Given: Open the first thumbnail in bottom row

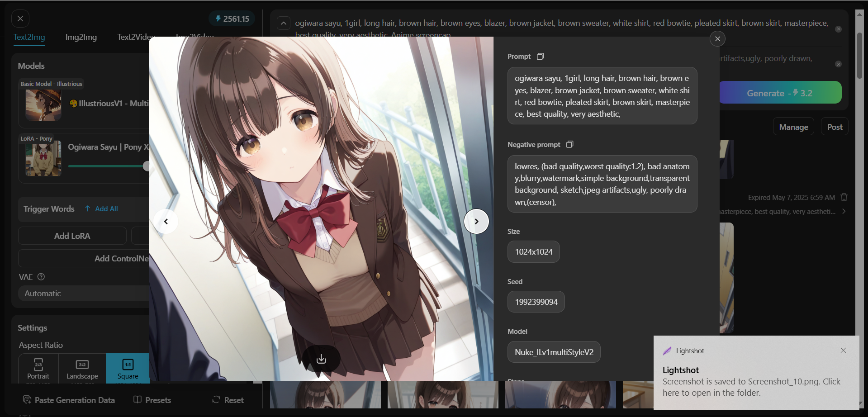Looking at the screenshot, I should 325,395.
